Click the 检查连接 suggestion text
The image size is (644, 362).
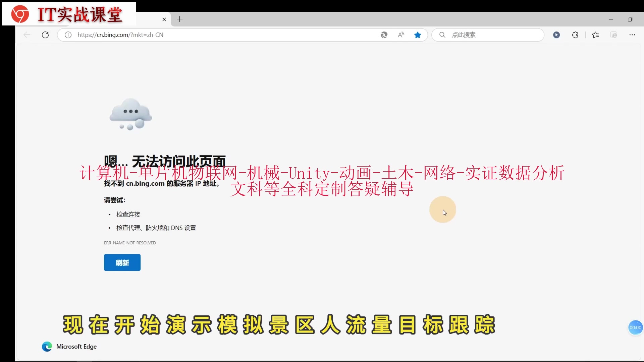128,214
